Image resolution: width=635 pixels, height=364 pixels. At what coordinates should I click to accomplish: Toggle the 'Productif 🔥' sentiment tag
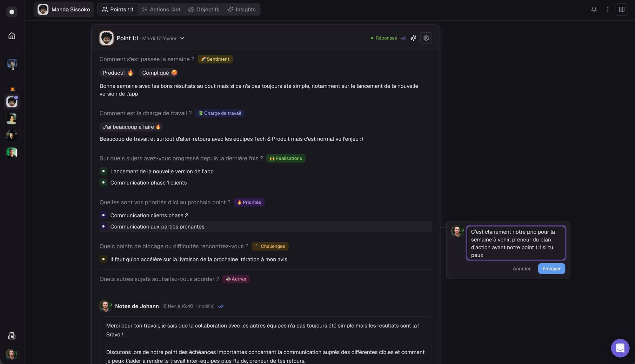click(117, 73)
